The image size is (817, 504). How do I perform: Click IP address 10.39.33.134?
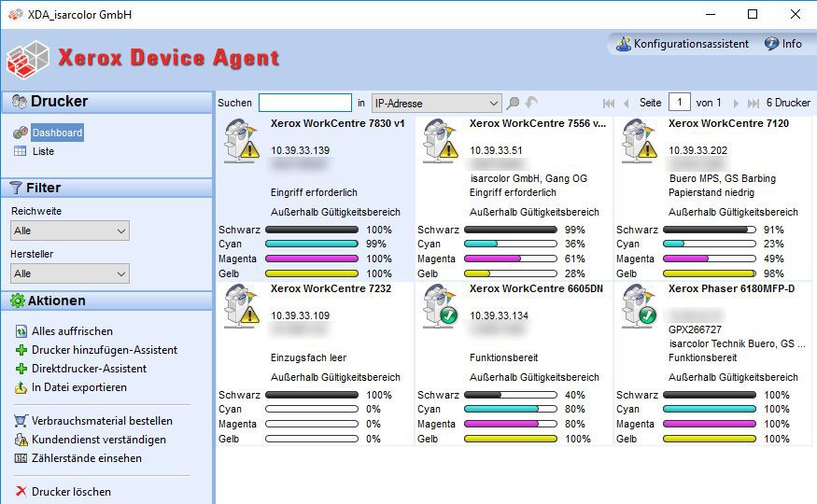click(500, 315)
